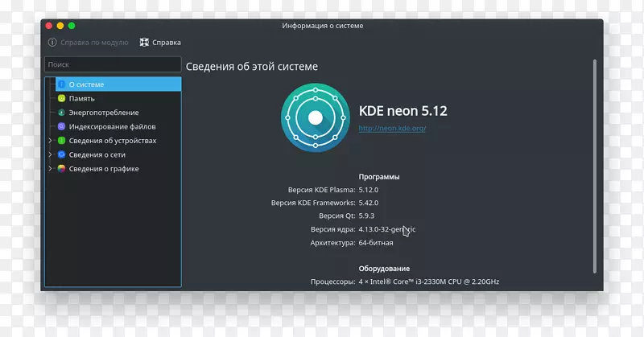Click the KDE neon 5.12 title

(403, 111)
